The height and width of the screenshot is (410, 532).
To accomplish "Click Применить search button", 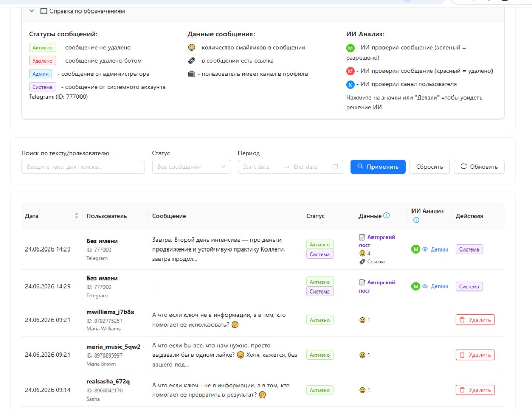I will point(378,167).
